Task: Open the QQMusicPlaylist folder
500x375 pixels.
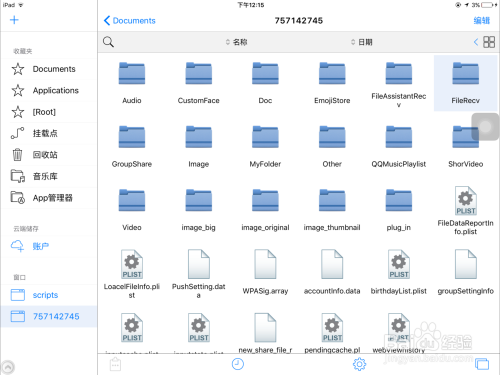Action: coord(399,147)
